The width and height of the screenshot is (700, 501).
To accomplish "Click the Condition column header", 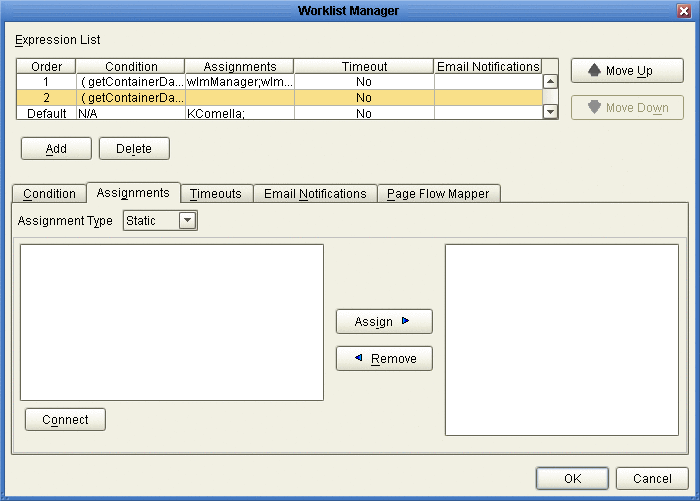I will (131, 67).
